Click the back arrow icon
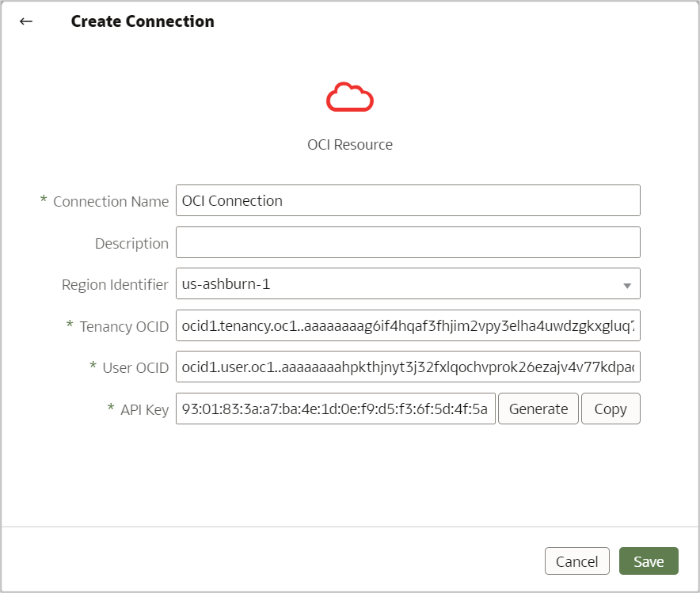 click(x=26, y=21)
